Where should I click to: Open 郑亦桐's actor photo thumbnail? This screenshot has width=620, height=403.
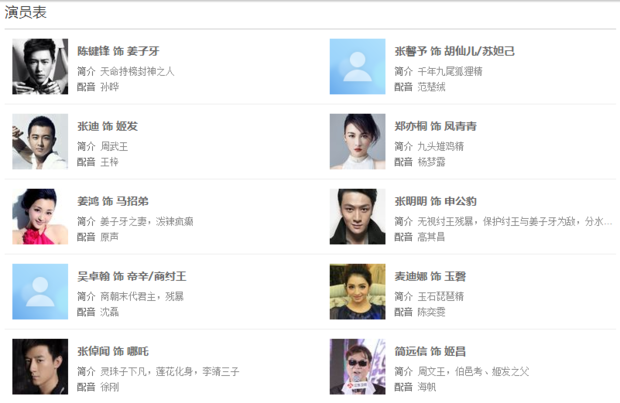click(357, 142)
